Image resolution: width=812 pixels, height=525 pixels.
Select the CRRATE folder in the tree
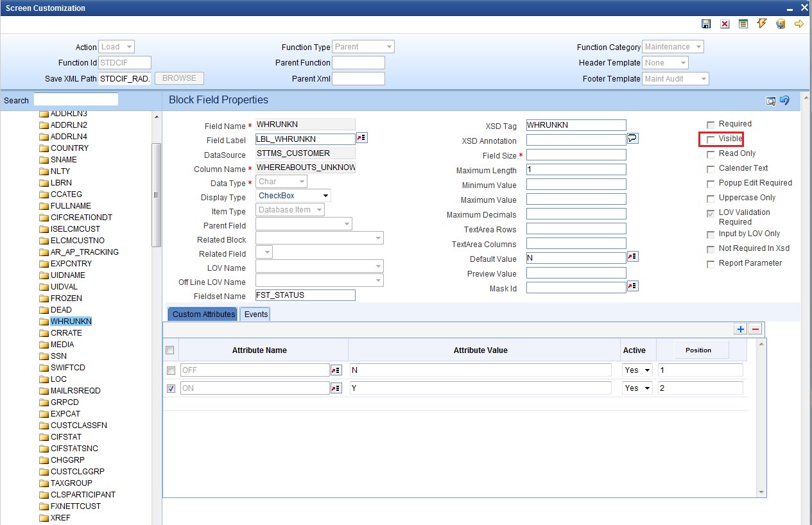[x=66, y=333]
